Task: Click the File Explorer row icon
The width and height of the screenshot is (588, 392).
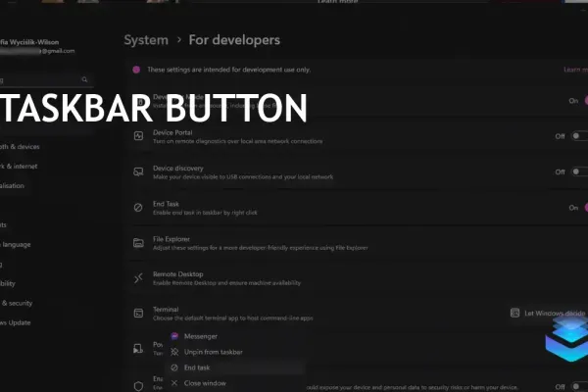Action: [x=138, y=243]
